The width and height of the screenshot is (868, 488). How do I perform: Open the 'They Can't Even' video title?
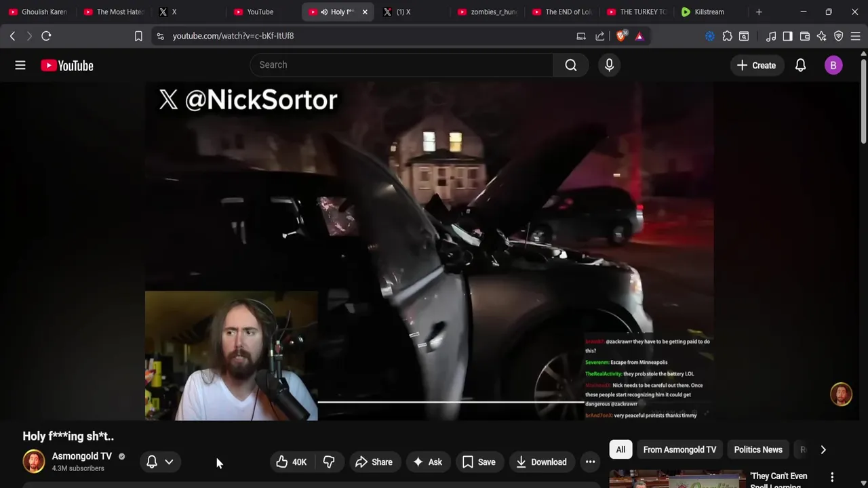click(x=778, y=481)
